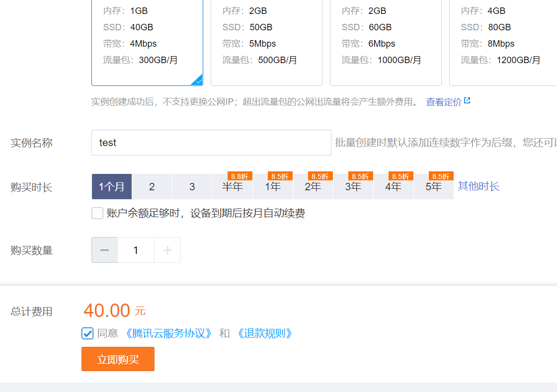Click the plus icon to increase purchase quantity
The image size is (557, 392).
pyautogui.click(x=167, y=250)
